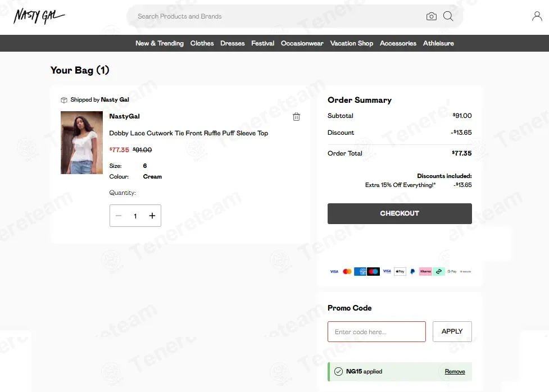Click the G Pay payment icon
The height and width of the screenshot is (392, 549).
click(x=452, y=271)
